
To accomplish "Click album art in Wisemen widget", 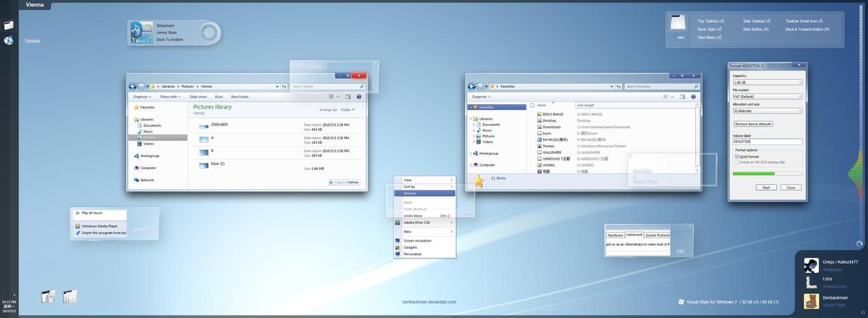I will point(141,32).
